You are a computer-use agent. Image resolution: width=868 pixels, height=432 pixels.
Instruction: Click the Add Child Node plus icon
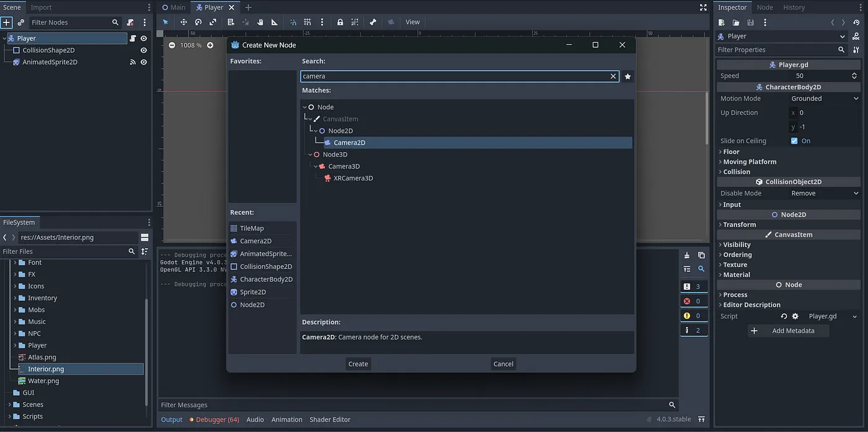point(6,22)
